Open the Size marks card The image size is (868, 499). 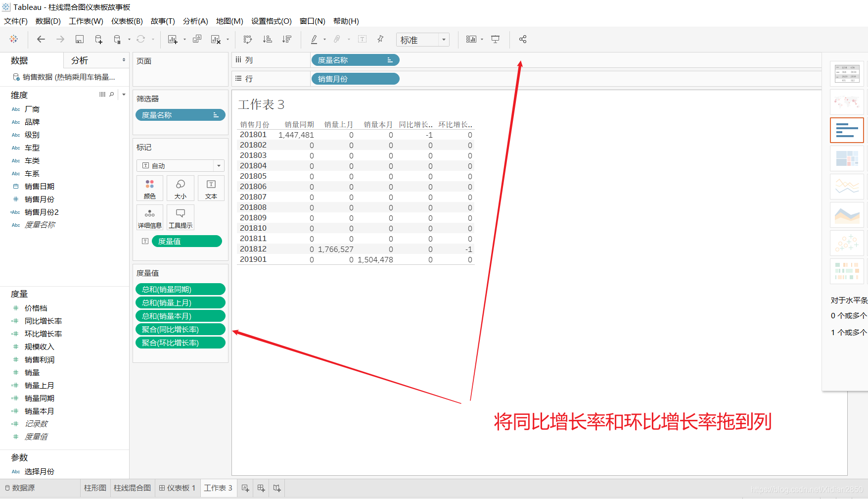pos(181,189)
